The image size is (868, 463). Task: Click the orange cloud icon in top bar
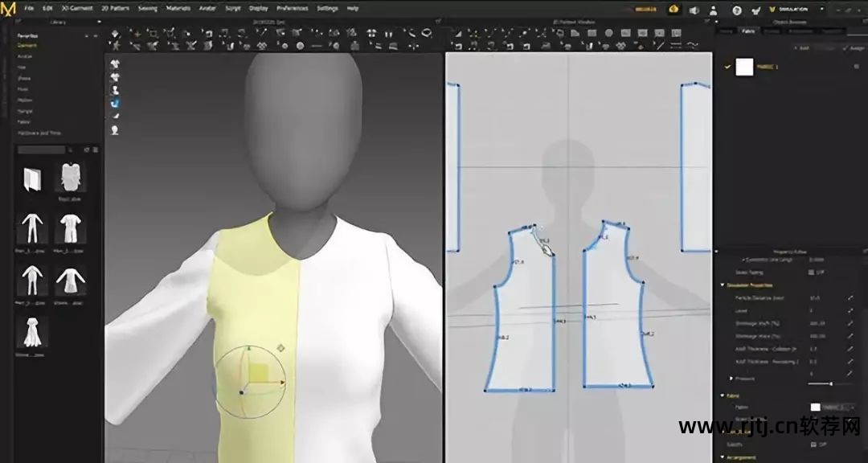[x=673, y=9]
